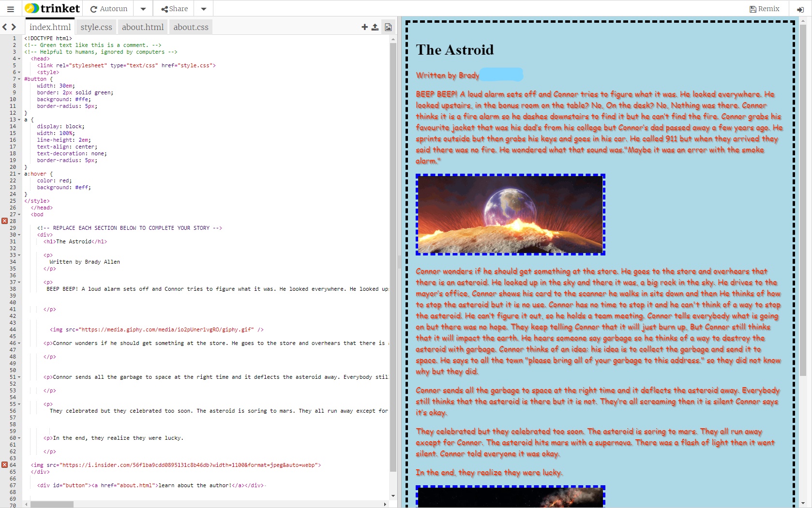Click the editor vertical scrollbar
This screenshot has height=508, width=812.
[393, 258]
